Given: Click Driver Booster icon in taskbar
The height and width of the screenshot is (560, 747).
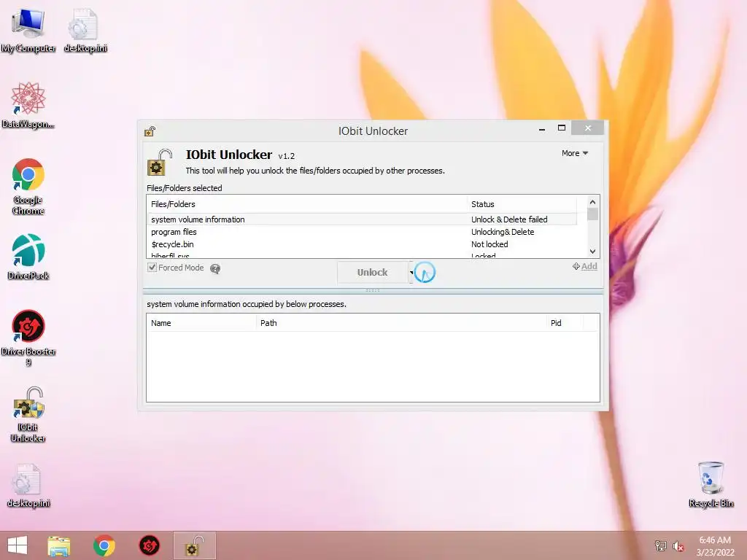Looking at the screenshot, I should click(x=149, y=545).
